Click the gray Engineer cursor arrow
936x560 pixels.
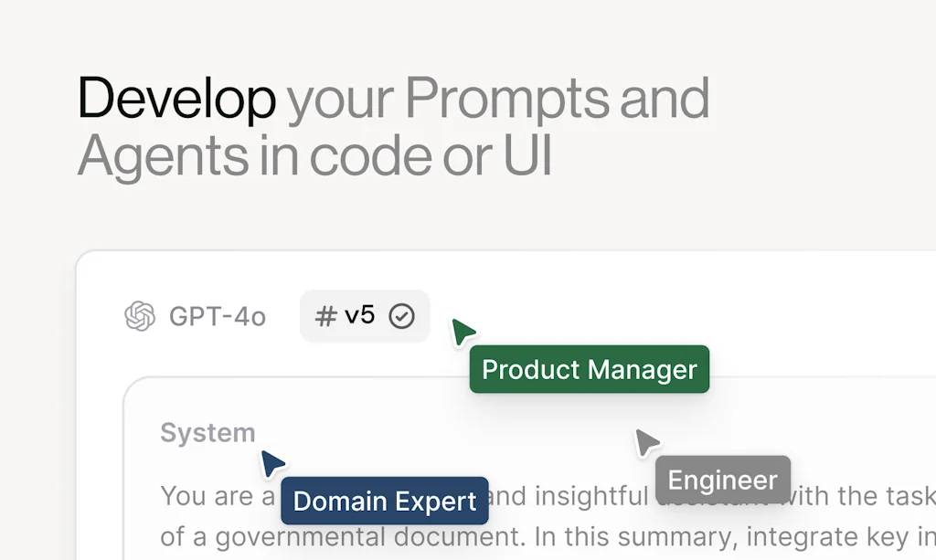point(646,442)
